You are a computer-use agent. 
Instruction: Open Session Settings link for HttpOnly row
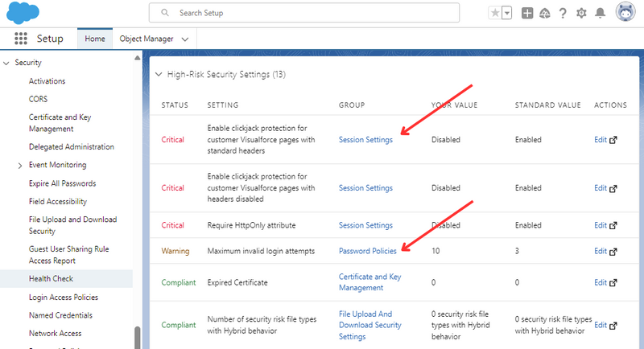[365, 225]
